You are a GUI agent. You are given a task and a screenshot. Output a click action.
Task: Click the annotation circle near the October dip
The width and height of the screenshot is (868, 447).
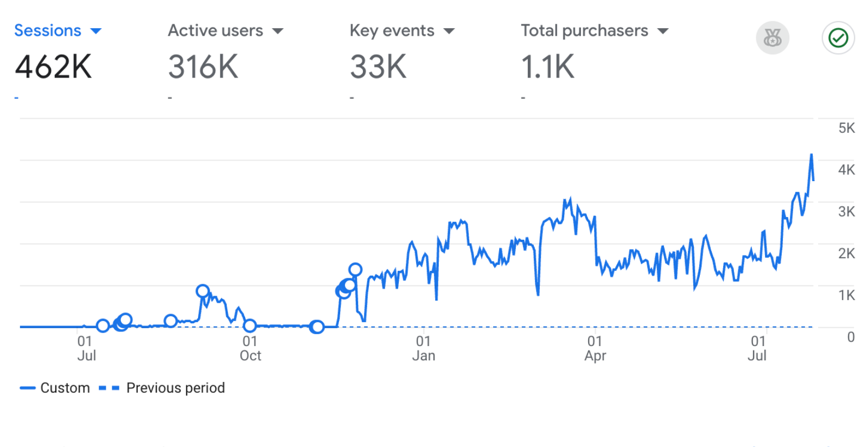[x=250, y=326]
